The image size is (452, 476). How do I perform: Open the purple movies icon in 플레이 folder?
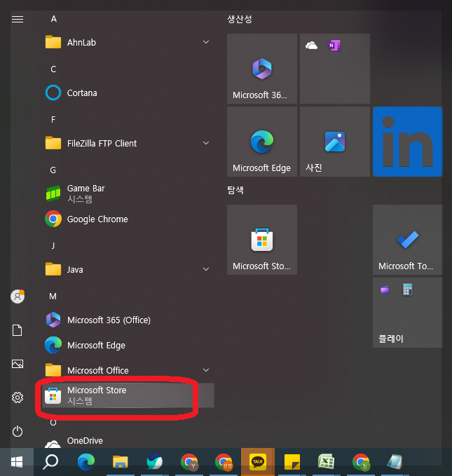tap(385, 290)
